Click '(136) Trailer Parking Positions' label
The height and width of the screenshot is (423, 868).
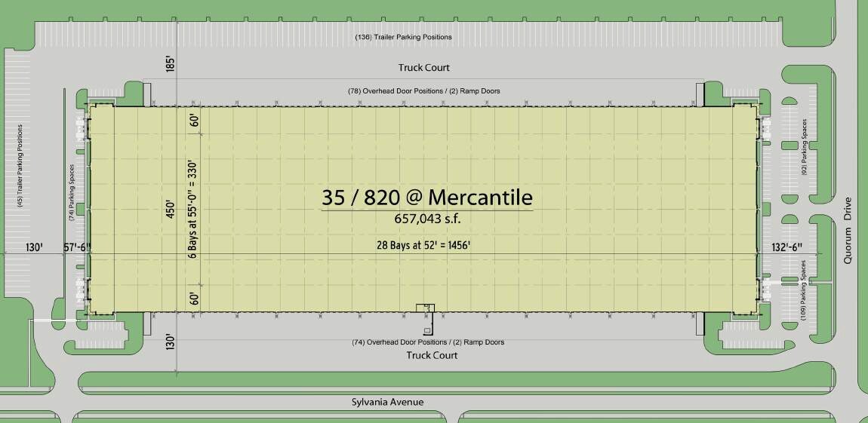(x=403, y=37)
